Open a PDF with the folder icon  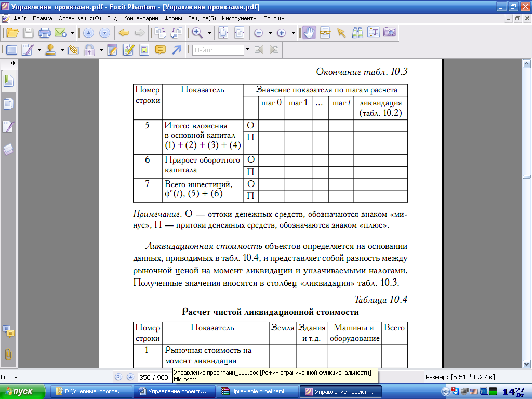12,33
